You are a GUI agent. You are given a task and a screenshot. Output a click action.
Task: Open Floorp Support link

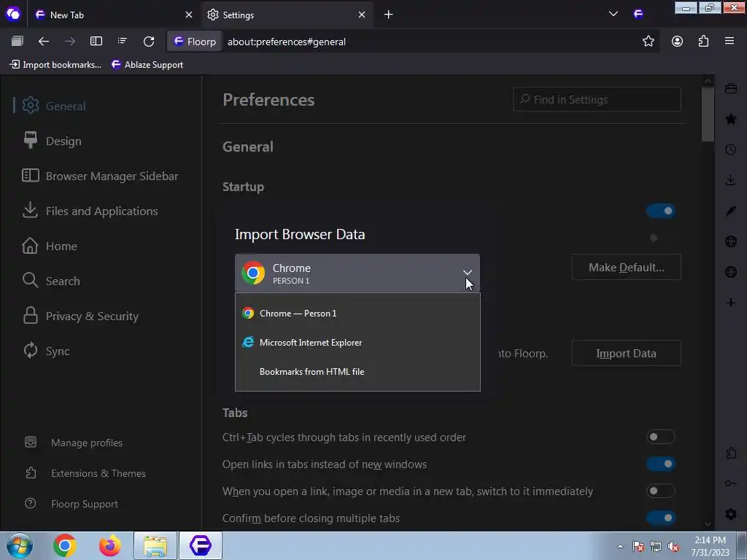[85, 504]
